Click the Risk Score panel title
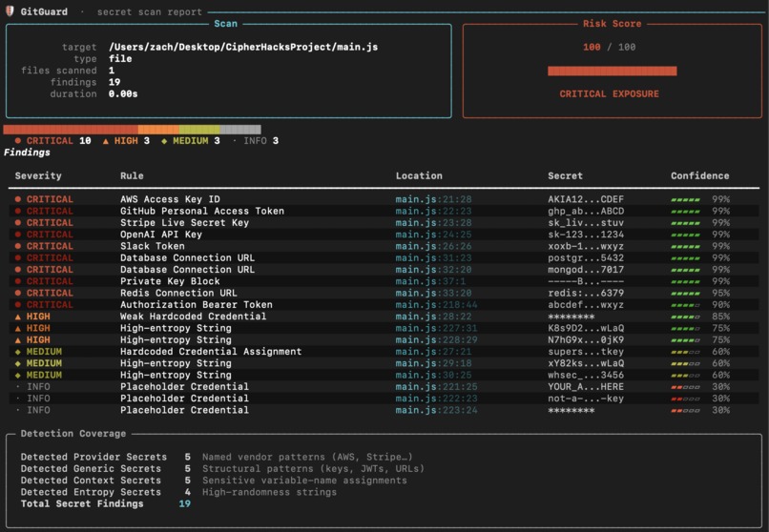The width and height of the screenshot is (769, 532). tap(613, 24)
